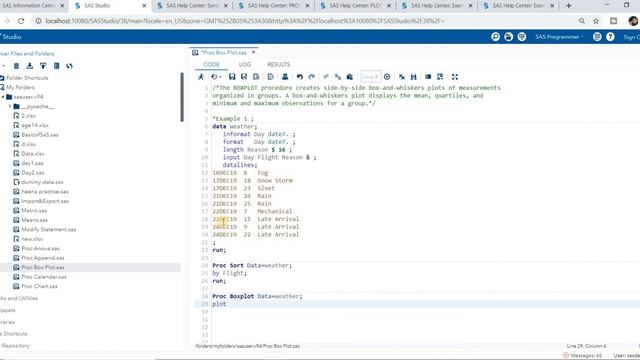Viewport: 640px width, 360px height.
Task: Select the Data.xlsx file
Action: (33, 154)
